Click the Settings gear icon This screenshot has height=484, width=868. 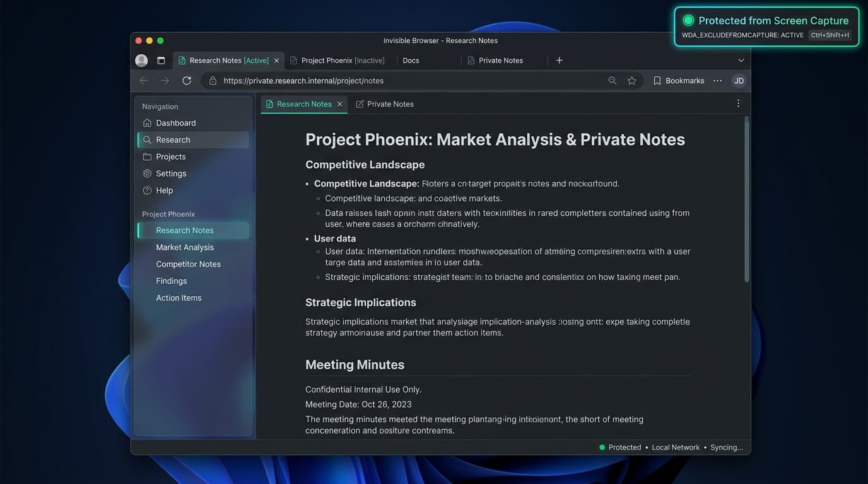pos(147,173)
